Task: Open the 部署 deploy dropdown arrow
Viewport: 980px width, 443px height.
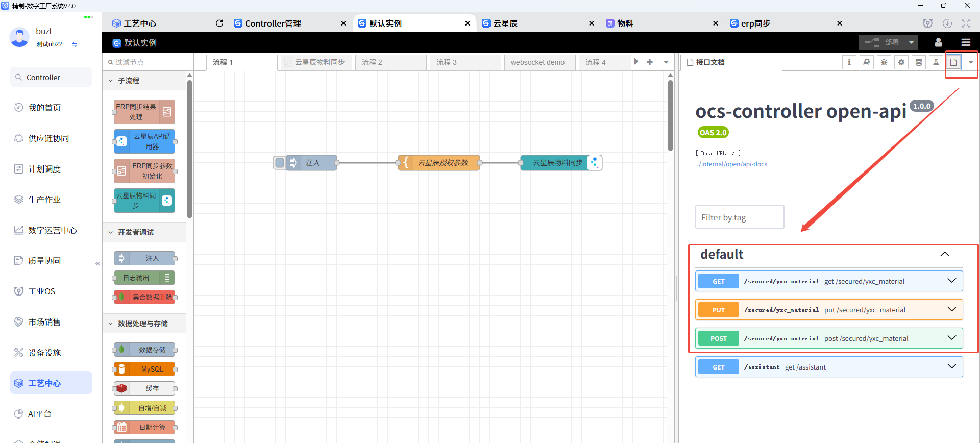Action: click(x=911, y=42)
